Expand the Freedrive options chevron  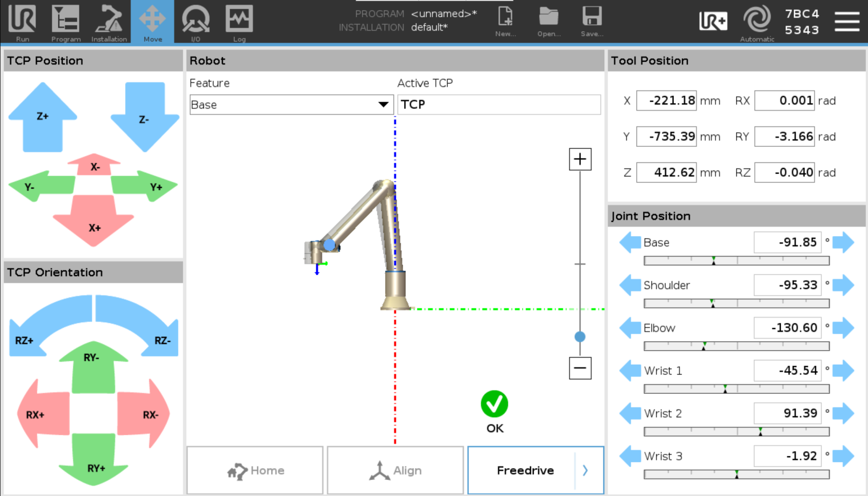(x=585, y=470)
